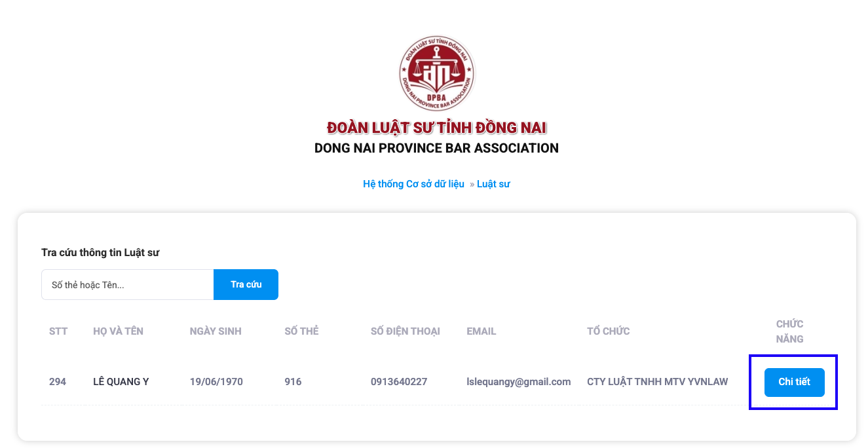This screenshot has height=448, width=868.
Task: Click inside the "Số thẻ hoặc Tên..." search field
Action: coord(127,284)
